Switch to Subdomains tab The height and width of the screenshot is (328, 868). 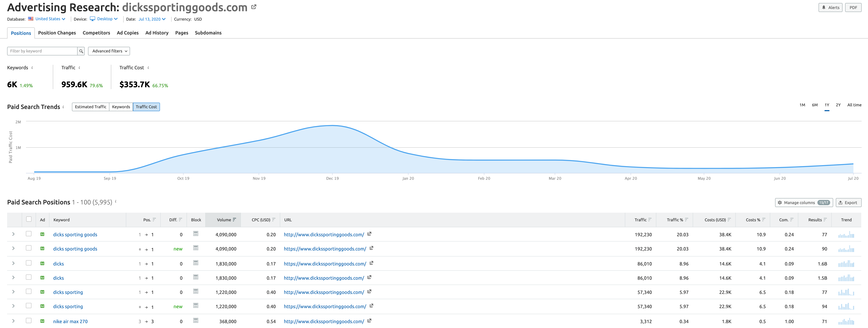208,33
